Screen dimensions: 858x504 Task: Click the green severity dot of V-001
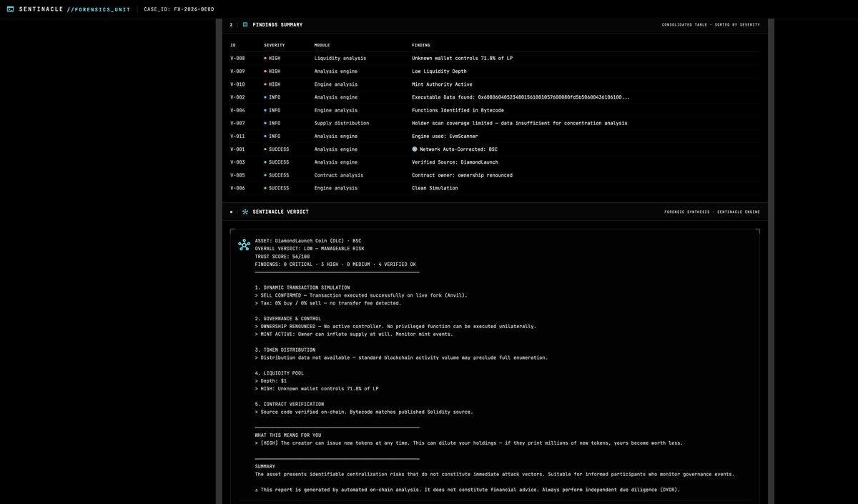click(266, 149)
